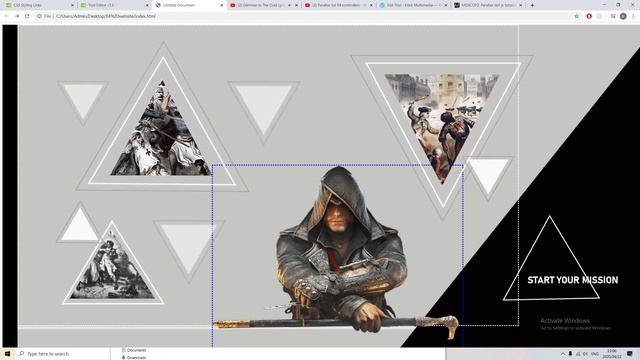The height and width of the screenshot is (360, 640).
Task: Close the CSS Styling Links tab
Action: [x=72, y=5]
